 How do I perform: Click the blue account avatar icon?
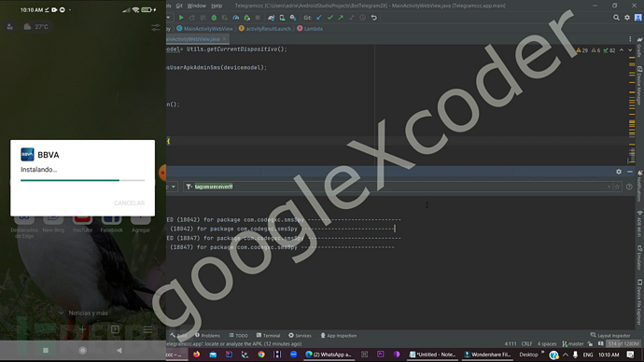[x=638, y=18]
